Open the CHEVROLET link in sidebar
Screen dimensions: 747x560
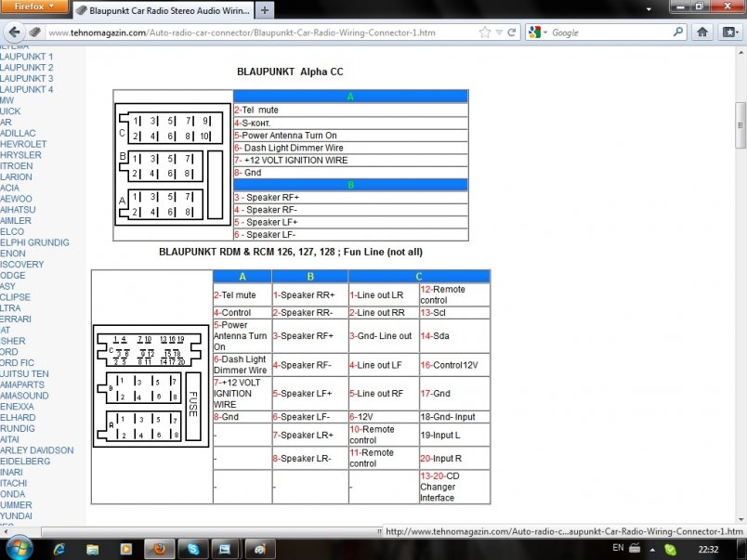23,145
